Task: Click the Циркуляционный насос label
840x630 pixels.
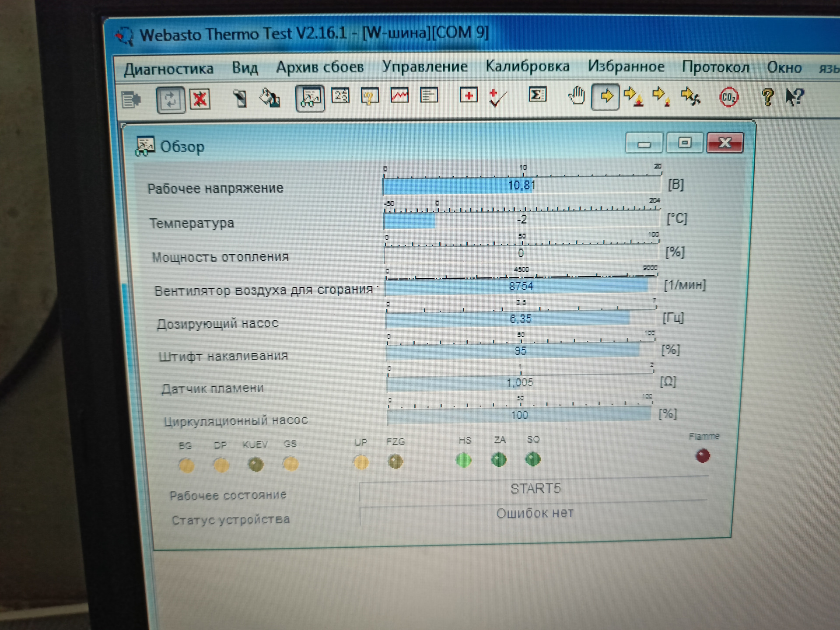Action: 236,421
